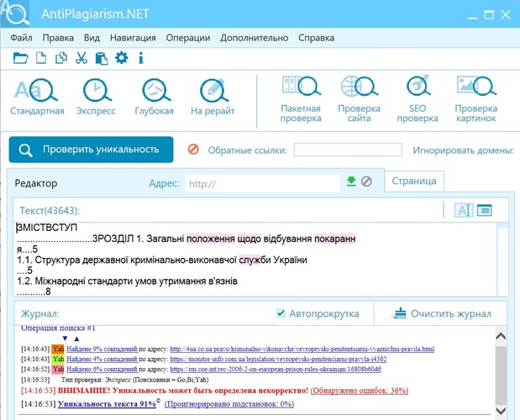This screenshot has height=420, width=520.
Task: Paste text using the clipboard icon
Action: (102, 58)
